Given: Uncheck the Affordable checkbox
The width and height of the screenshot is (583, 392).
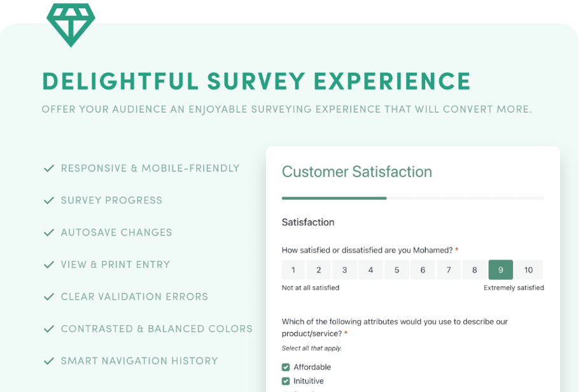Looking at the screenshot, I should click(286, 367).
